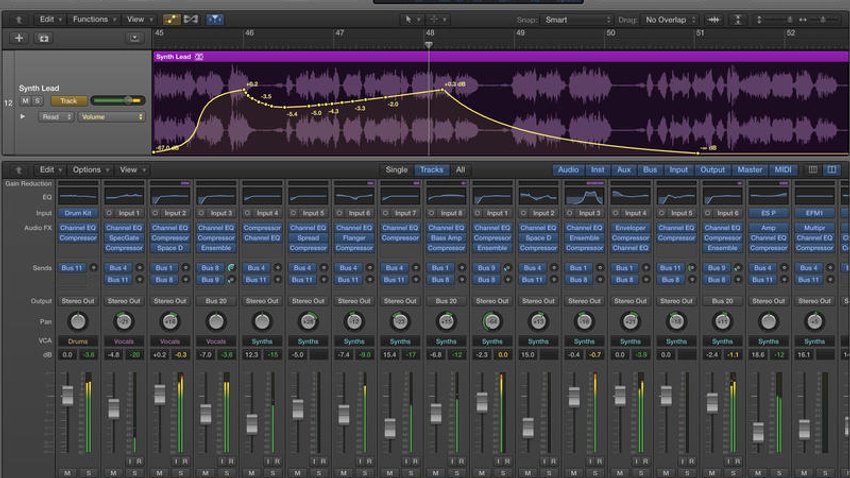Viewport: 850px width, 478px height.
Task: Open the track header dropdown button
Action: tap(134, 38)
